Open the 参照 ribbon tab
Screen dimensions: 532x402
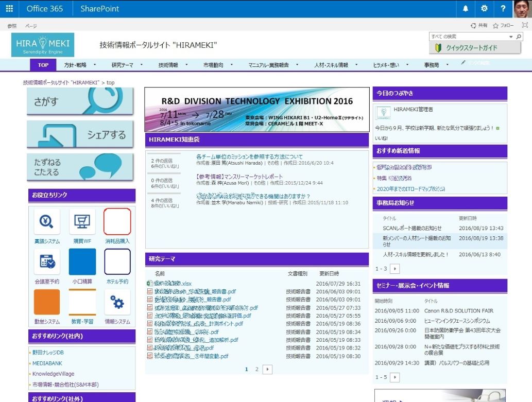(x=12, y=26)
